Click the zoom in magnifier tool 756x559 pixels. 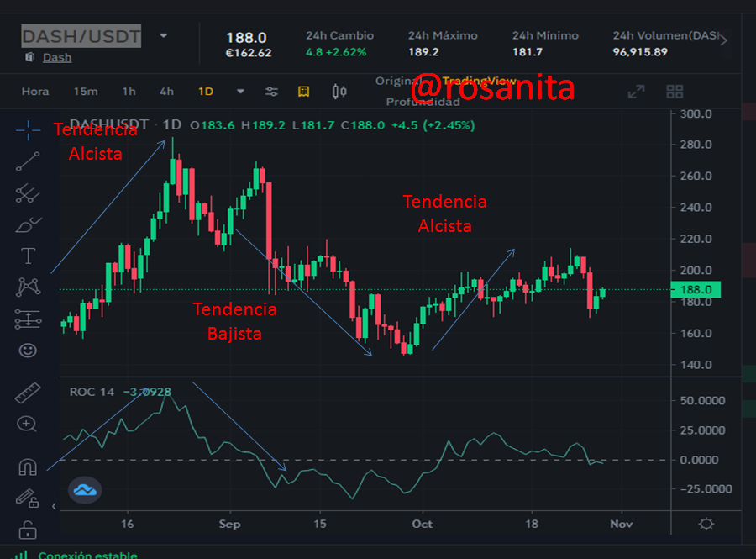(x=27, y=424)
